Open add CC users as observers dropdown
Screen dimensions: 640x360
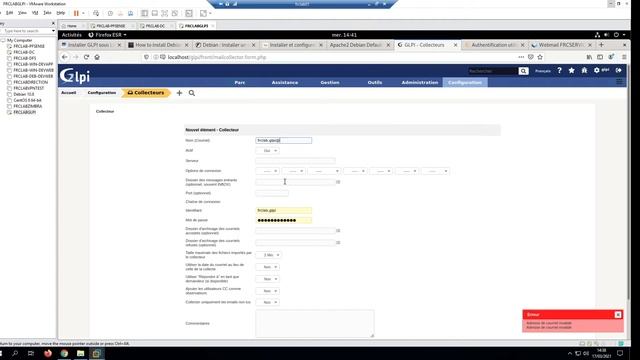click(268, 291)
